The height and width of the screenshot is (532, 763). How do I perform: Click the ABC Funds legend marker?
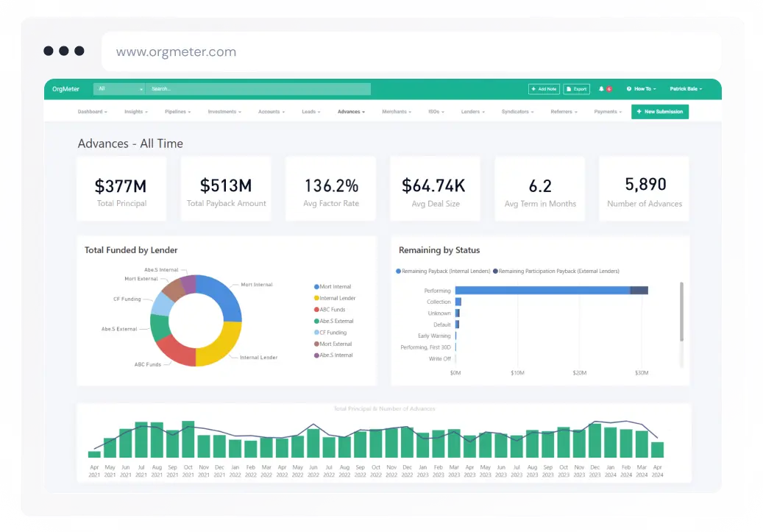317,310
